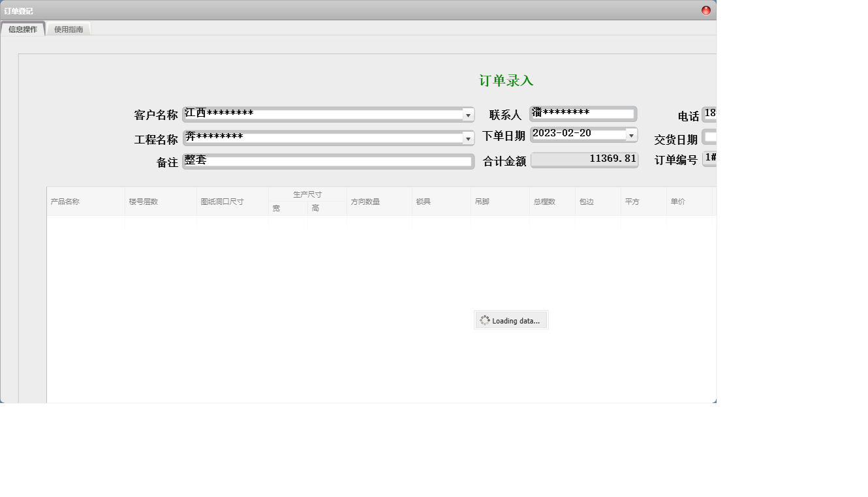Select the 信息操作 tab
The height and width of the screenshot is (497, 868).
pos(23,29)
